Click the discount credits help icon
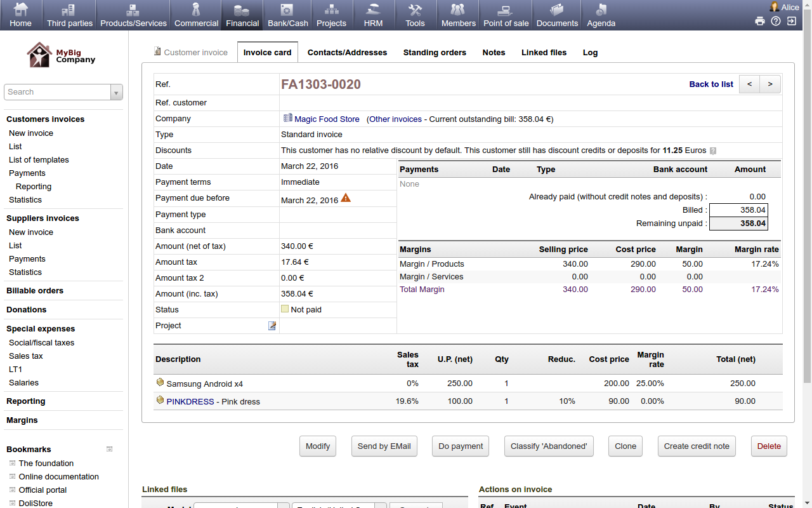This screenshot has width=812, height=508. coord(713,151)
